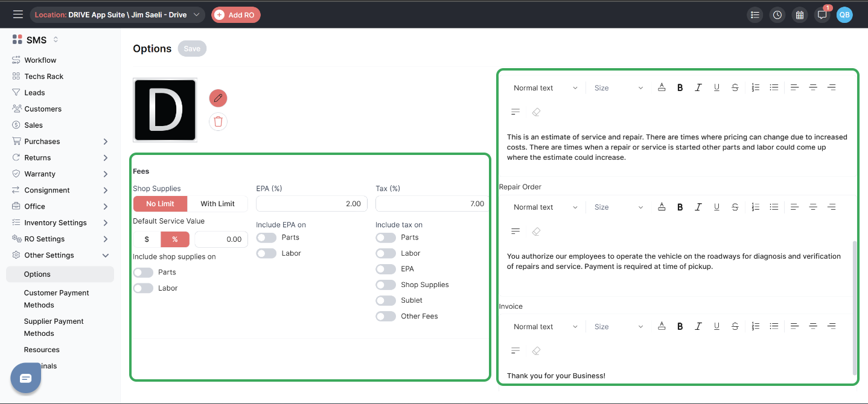Toggle Include EPA on Parts
Image resolution: width=868 pixels, height=404 pixels.
[266, 238]
